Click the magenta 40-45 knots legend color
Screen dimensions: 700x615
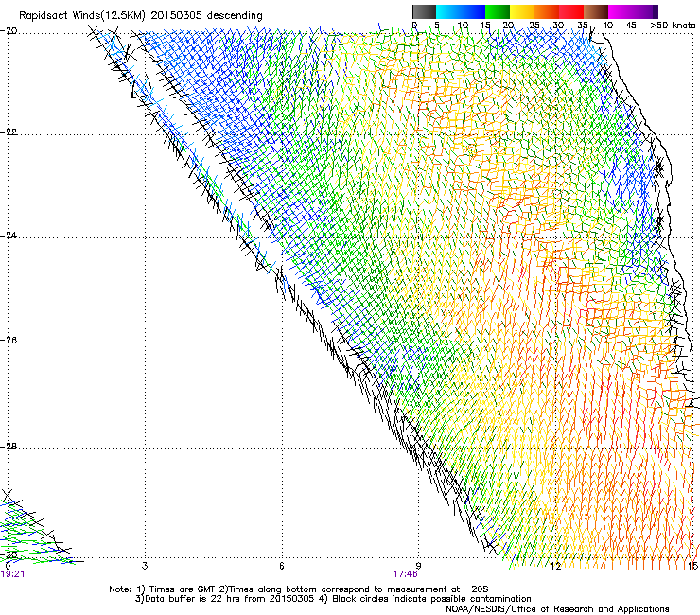coord(621,11)
